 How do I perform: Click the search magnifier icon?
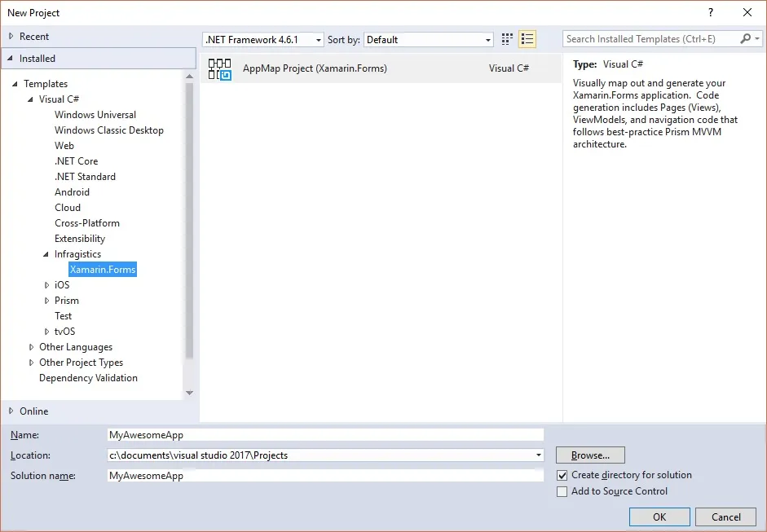(x=746, y=39)
